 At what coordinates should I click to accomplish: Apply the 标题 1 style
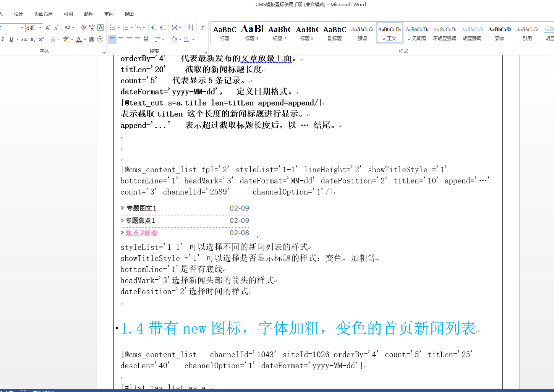coord(252,33)
